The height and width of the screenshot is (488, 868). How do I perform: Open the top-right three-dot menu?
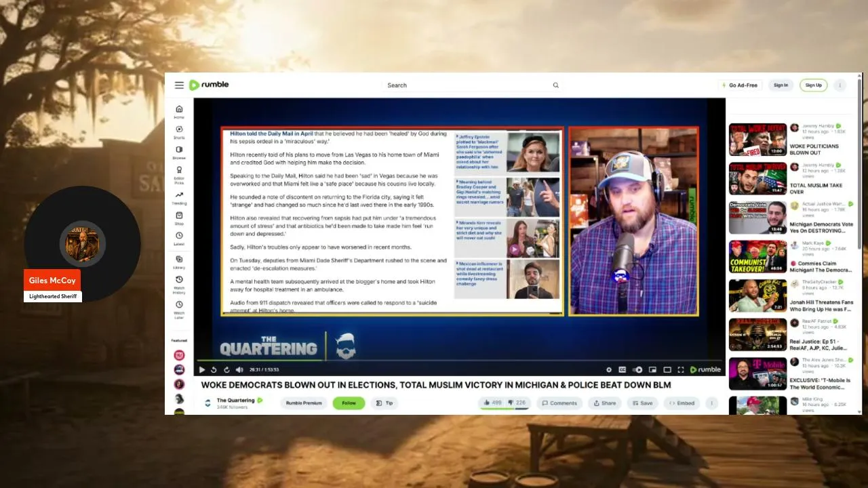pyautogui.click(x=840, y=85)
